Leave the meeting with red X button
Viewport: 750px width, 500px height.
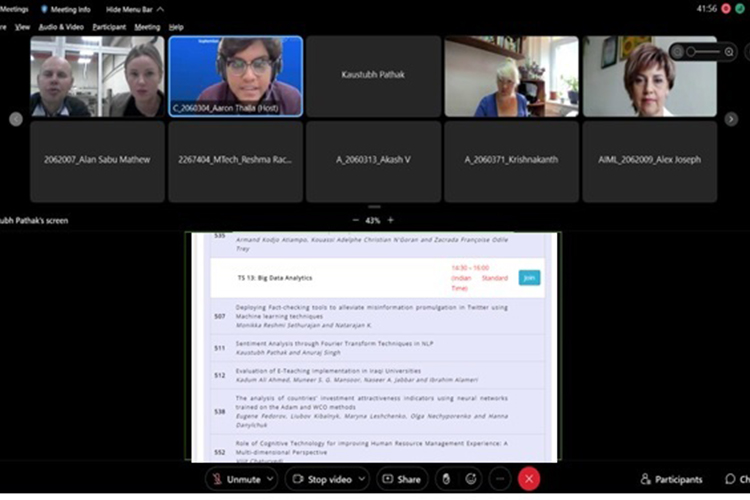pos(530,479)
